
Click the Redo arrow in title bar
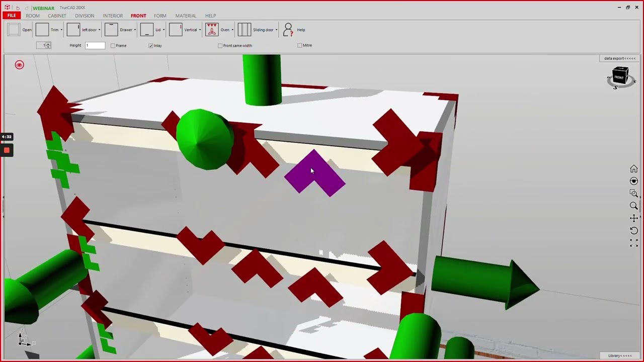pyautogui.click(x=27, y=8)
